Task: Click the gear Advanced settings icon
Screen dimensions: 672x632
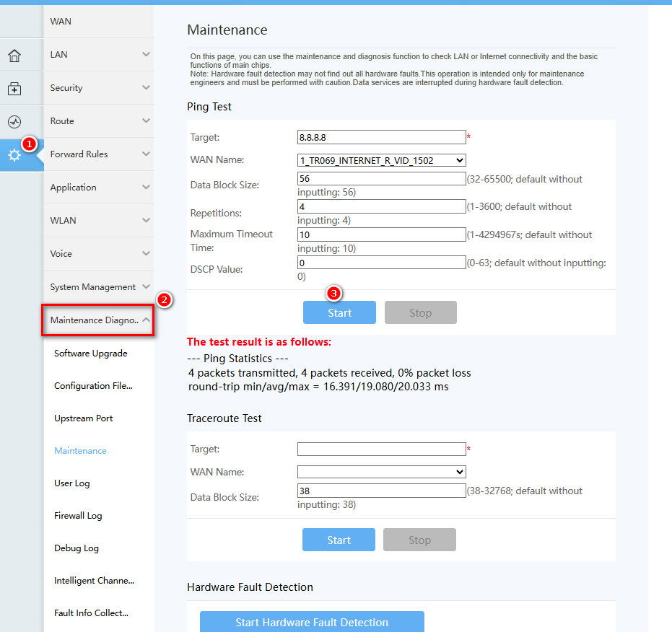Action: (14, 155)
